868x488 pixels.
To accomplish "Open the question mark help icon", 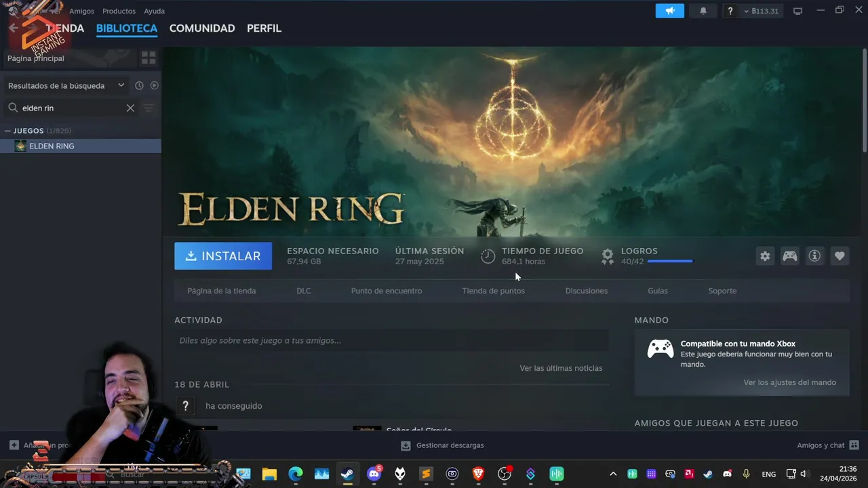I will click(x=730, y=11).
